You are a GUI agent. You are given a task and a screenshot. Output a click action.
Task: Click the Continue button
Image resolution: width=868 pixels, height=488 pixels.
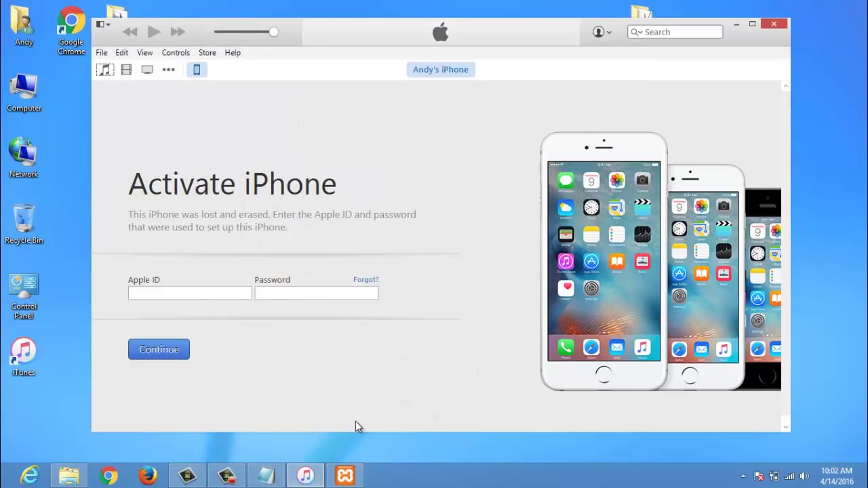click(x=159, y=349)
